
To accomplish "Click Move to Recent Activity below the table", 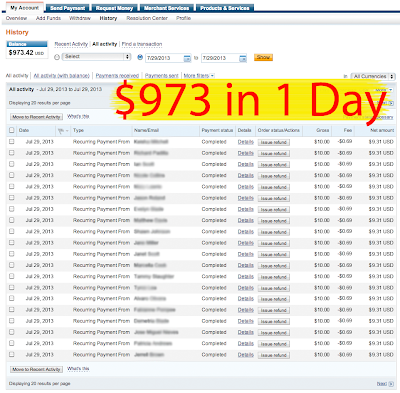I will coord(36,369).
